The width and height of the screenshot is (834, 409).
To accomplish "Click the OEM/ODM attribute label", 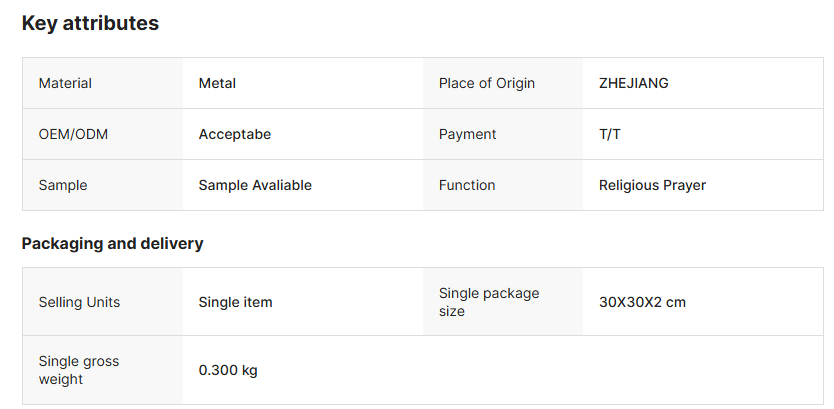I will pyautogui.click(x=73, y=134).
